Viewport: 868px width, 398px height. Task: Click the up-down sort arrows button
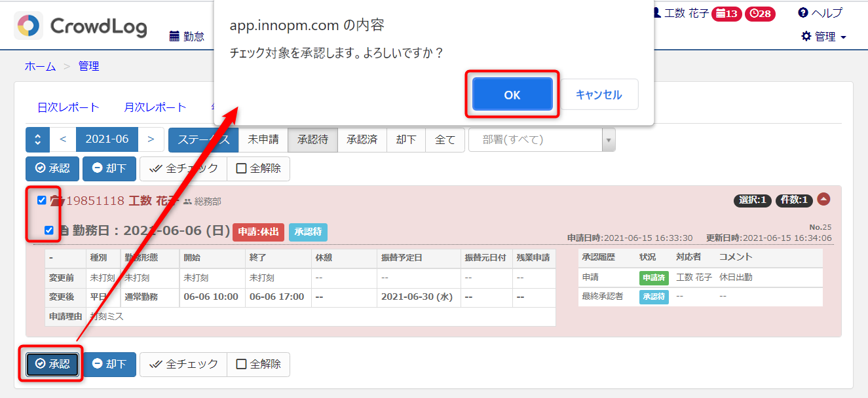pos(37,139)
